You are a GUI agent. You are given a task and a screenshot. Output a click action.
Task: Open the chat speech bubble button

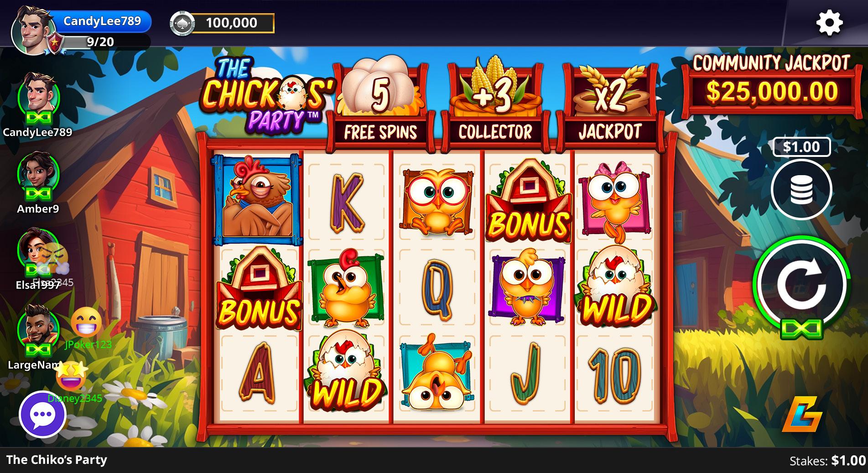tap(42, 415)
